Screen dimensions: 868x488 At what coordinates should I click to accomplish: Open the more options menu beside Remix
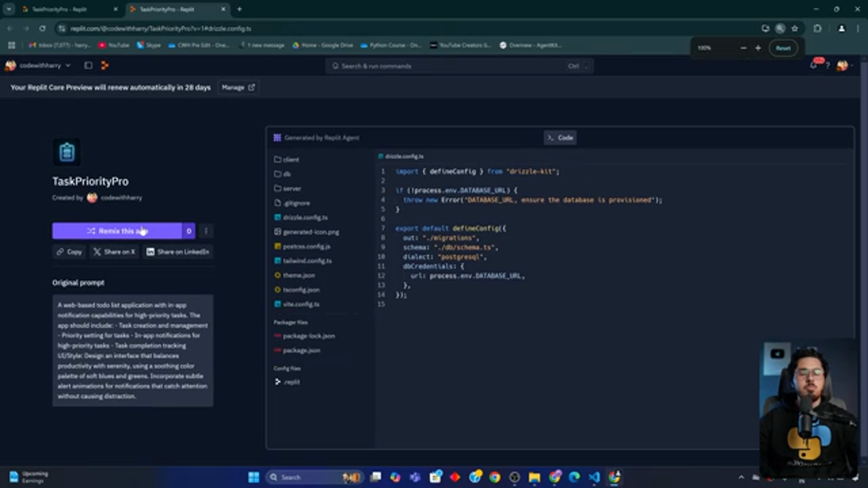pos(206,231)
